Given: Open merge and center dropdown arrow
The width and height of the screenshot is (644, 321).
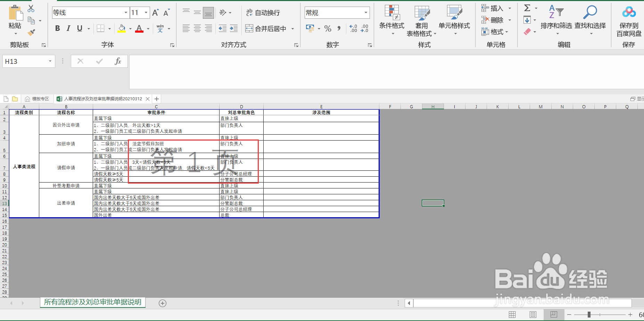Looking at the screenshot, I should (292, 29).
